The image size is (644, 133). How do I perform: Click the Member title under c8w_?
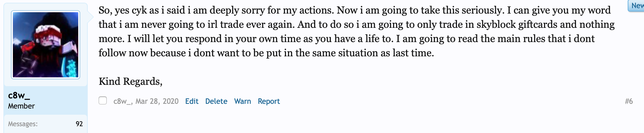pyautogui.click(x=21, y=106)
